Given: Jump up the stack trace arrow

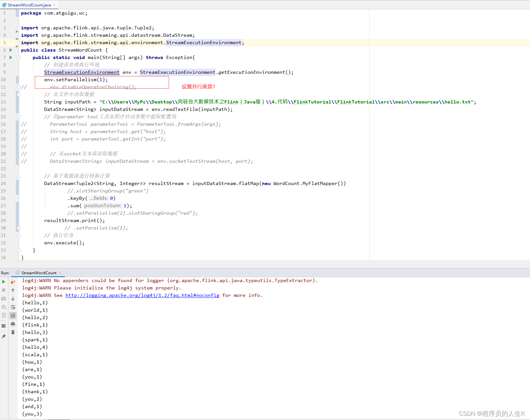Looking at the screenshot, I should (13, 290).
